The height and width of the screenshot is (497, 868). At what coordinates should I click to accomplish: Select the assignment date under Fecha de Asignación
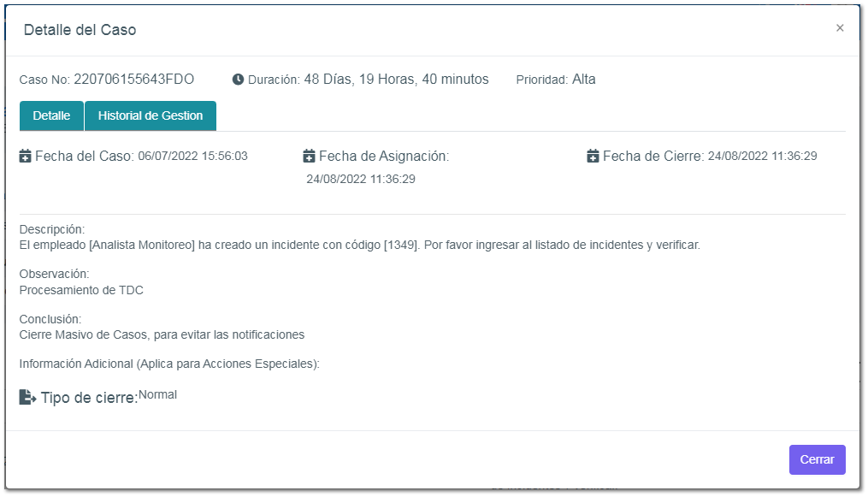point(361,180)
